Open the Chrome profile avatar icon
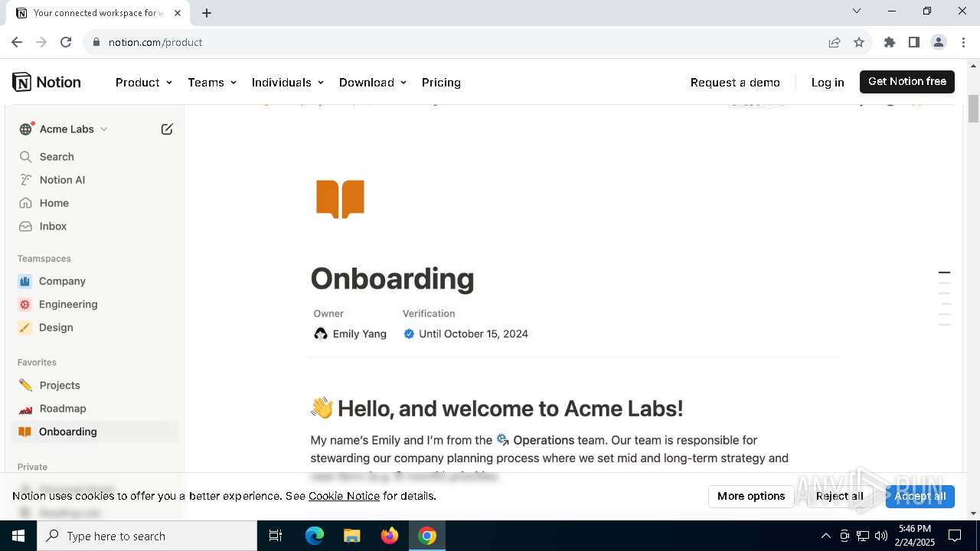 tap(939, 42)
